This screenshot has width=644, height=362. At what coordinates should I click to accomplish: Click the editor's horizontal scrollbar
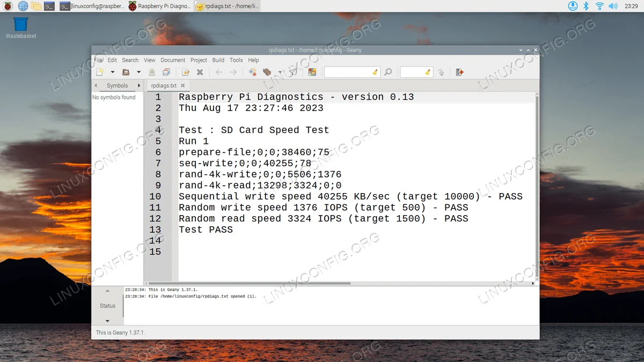click(x=250, y=283)
